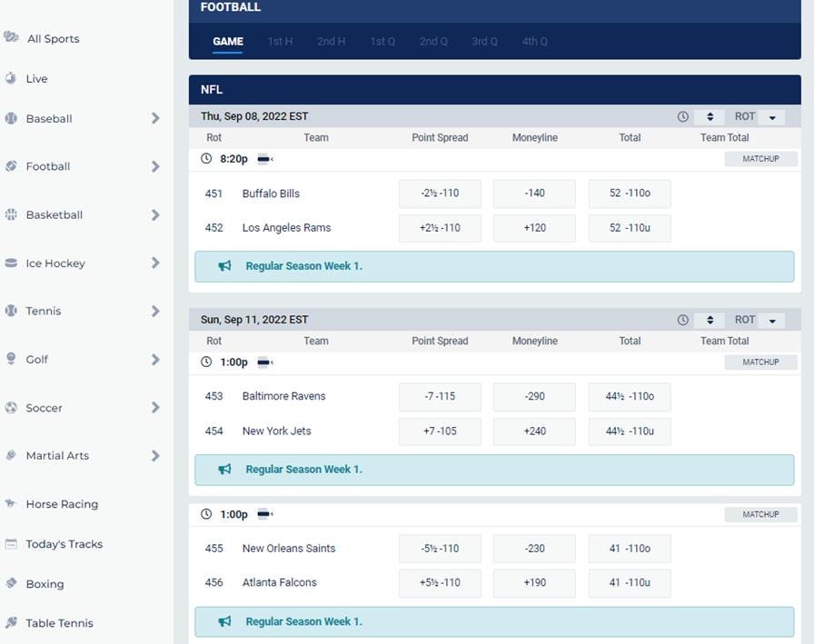Click the Golf sport icon
This screenshot has height=644, width=814.
[x=11, y=359]
